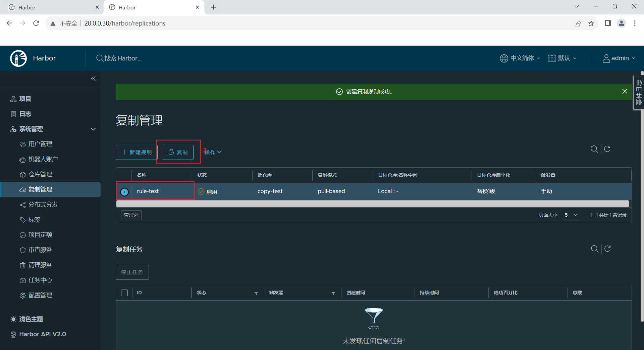The image size is (644, 350).
Task: Toggle select-all tasks checkbox
Action: (x=124, y=293)
